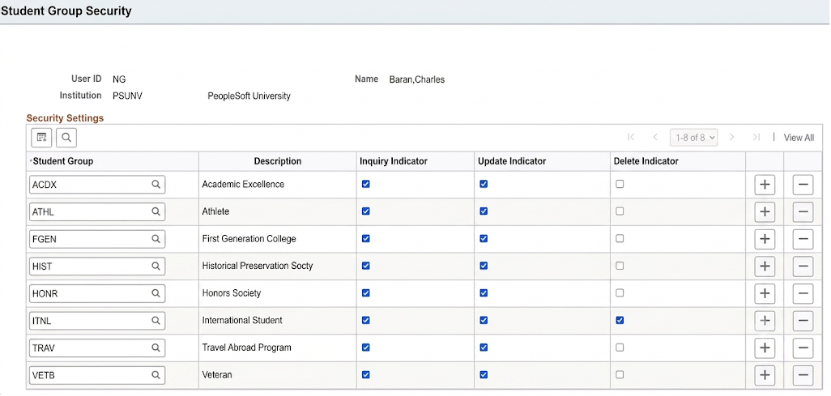Open lookup for ATHL student group
Image resolution: width=831 pixels, height=396 pixels.
[x=156, y=212]
